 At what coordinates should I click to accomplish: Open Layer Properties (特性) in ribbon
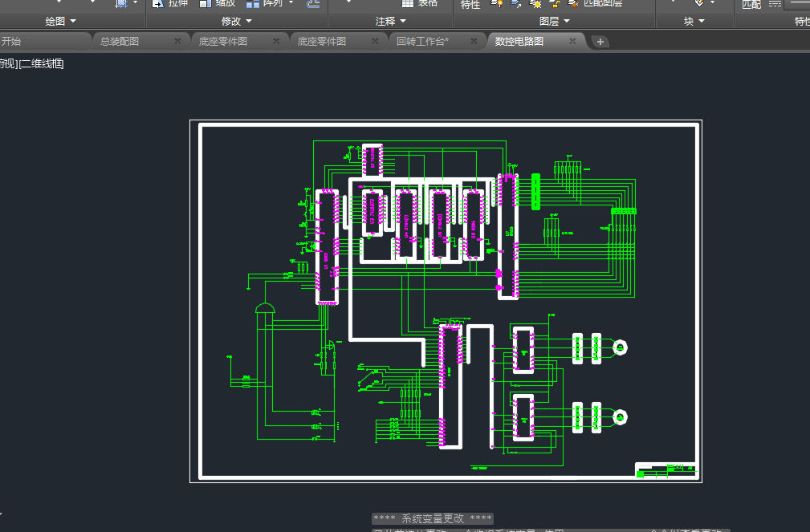click(470, 4)
